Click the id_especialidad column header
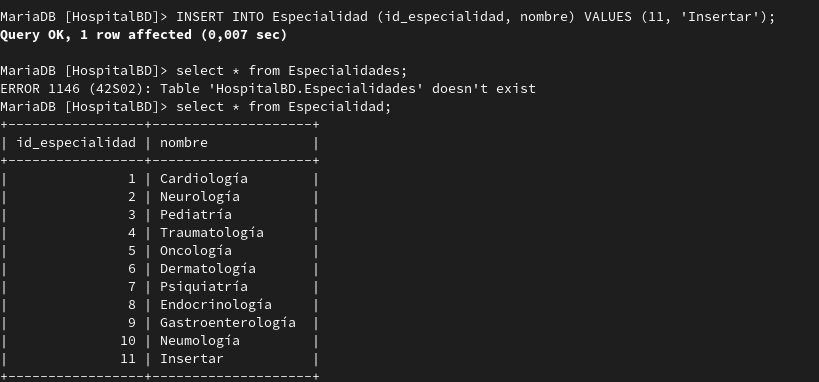 [76, 143]
